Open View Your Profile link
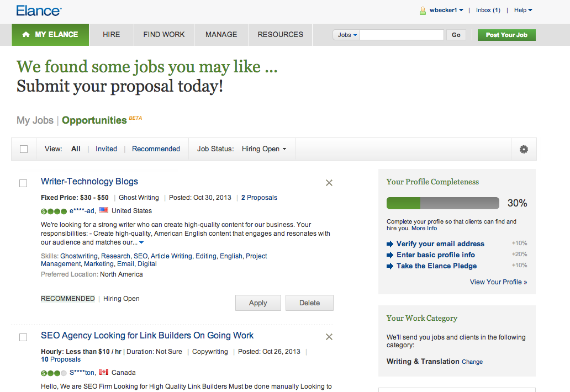570x392 pixels. point(498,282)
